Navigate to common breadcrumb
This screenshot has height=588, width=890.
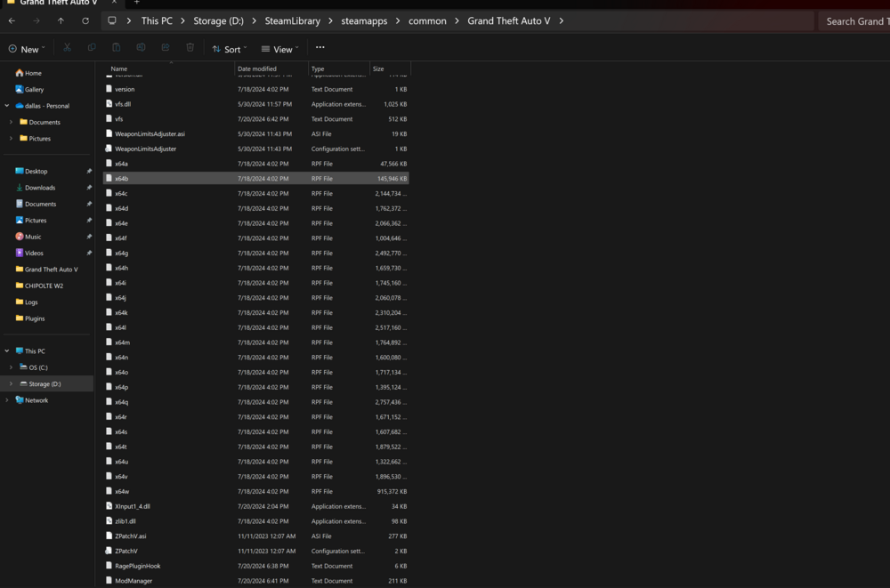point(427,21)
